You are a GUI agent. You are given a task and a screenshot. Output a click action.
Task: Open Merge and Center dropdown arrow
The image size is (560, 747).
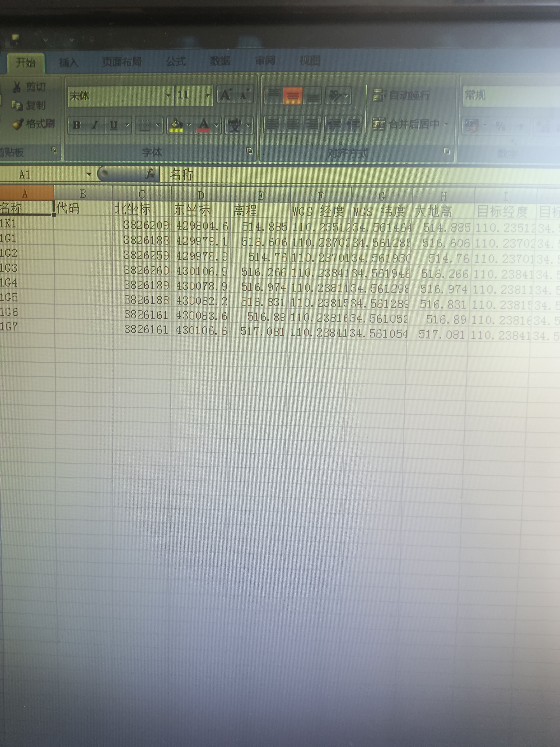tap(447, 125)
